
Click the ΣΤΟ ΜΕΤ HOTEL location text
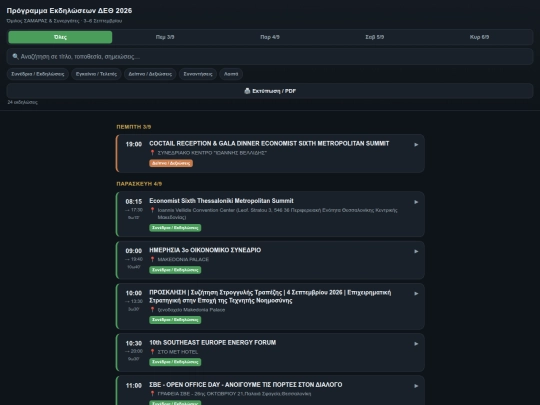point(178,352)
